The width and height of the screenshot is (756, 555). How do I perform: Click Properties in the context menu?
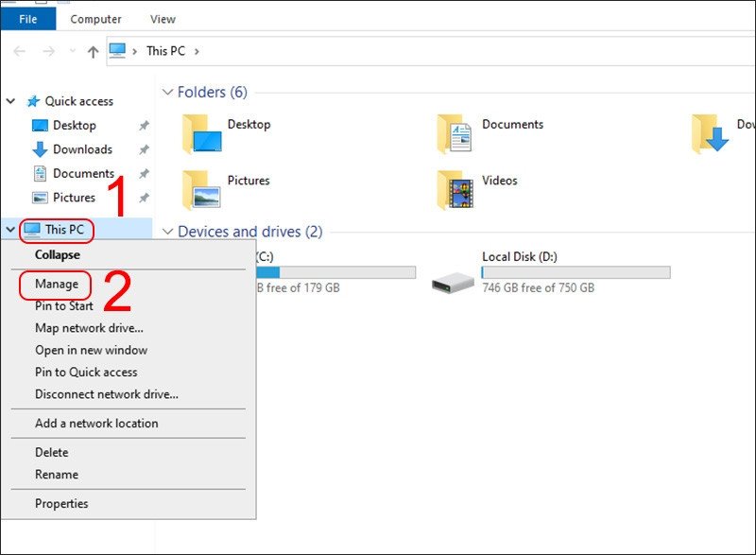pyautogui.click(x=61, y=503)
